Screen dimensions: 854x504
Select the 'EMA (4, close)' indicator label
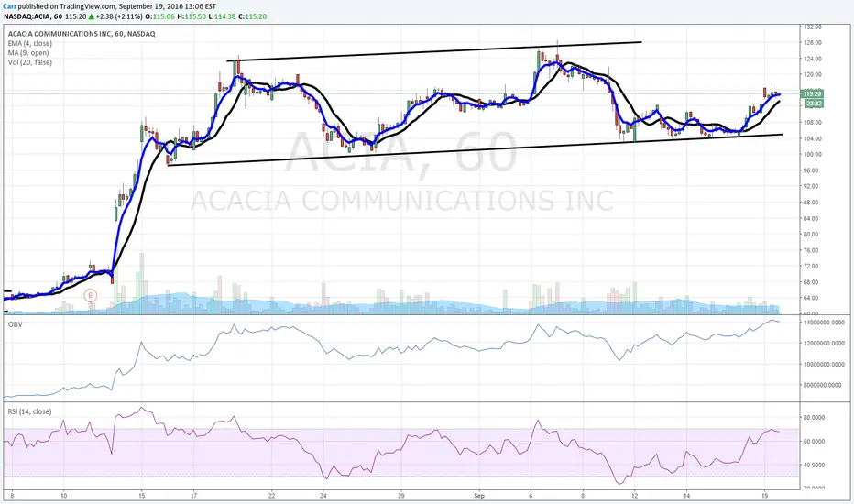[x=30, y=44]
